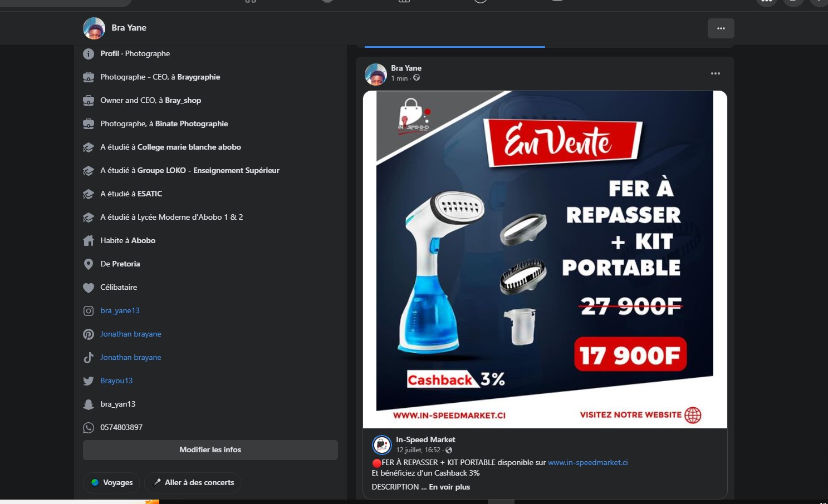This screenshot has height=504, width=828.
Task: Click the Twitter bird icon beside Brayou13
Action: click(89, 381)
